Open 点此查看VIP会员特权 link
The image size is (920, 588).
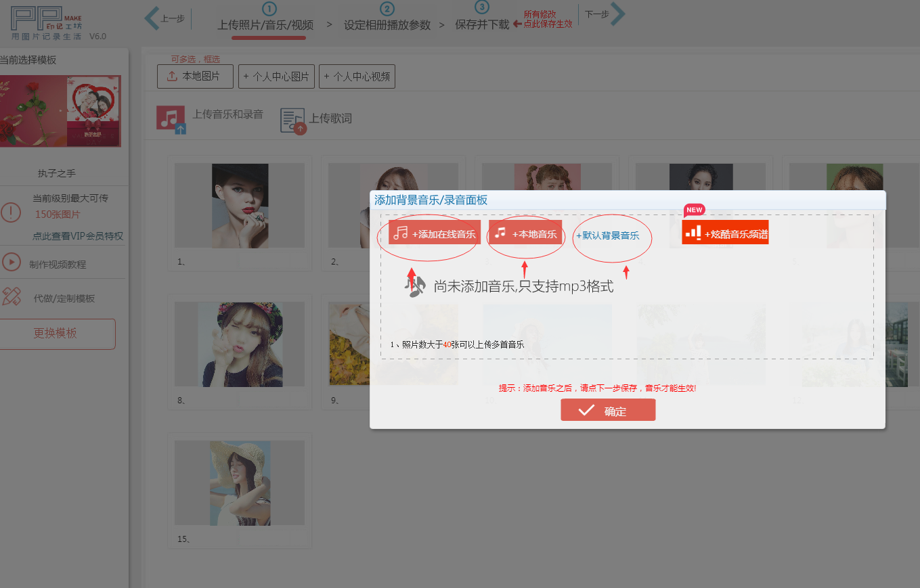tap(78, 236)
